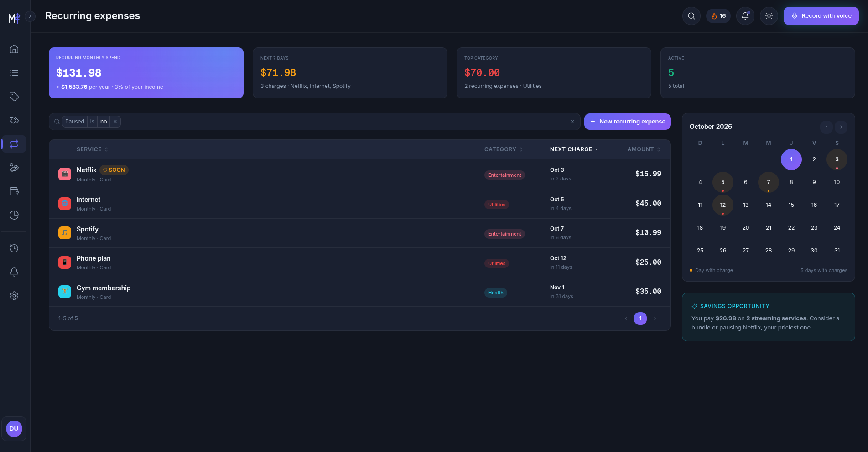Select October 1 on calendar
The height and width of the screenshot is (452, 868).
pos(791,159)
